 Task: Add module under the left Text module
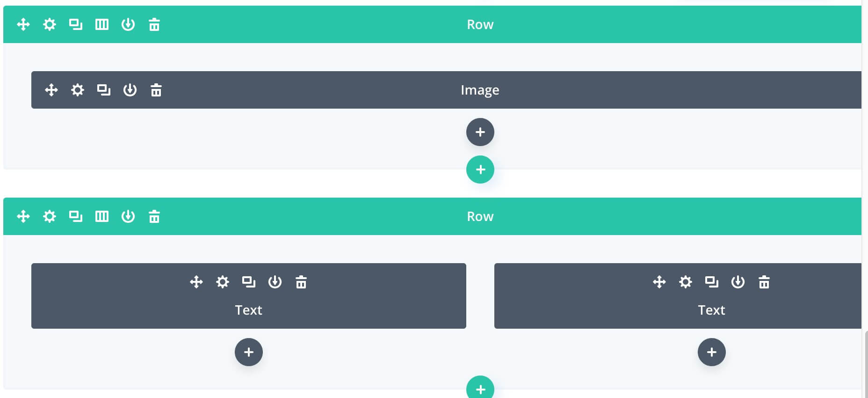coord(249,352)
